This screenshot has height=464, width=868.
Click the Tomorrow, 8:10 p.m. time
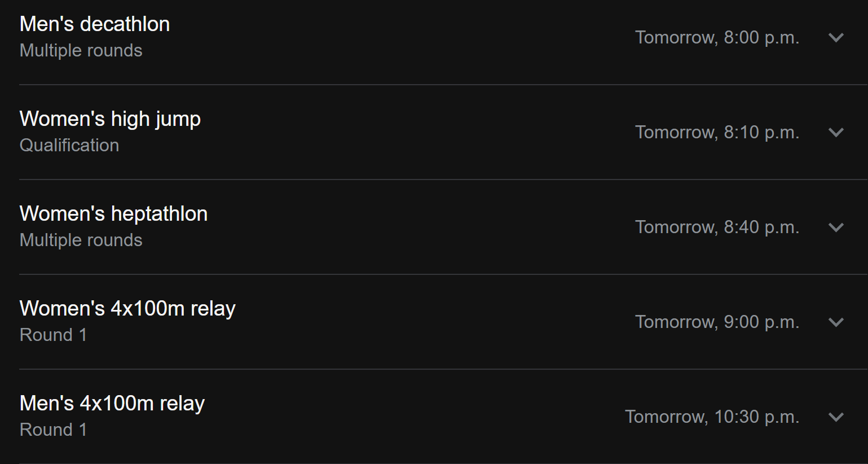click(x=717, y=133)
